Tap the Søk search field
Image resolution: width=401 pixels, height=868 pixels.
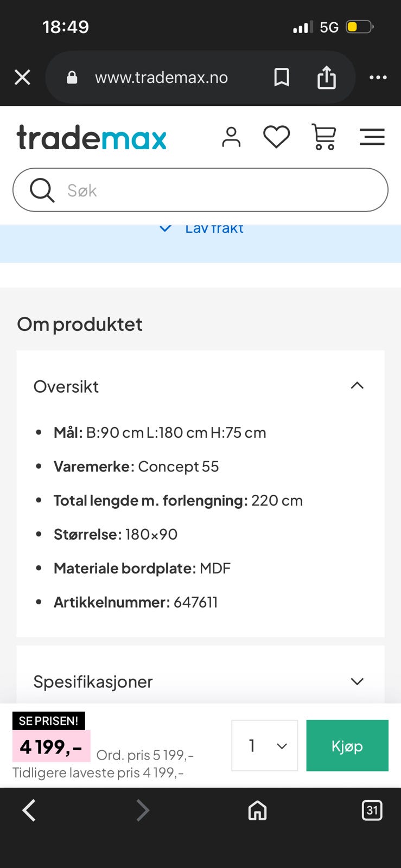[x=200, y=190]
